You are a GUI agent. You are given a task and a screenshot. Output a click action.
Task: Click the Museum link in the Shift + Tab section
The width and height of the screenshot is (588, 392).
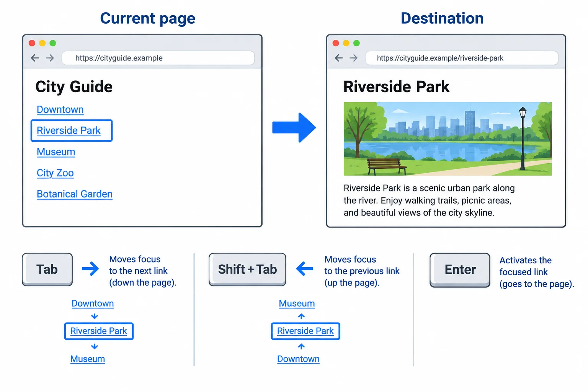297,304
